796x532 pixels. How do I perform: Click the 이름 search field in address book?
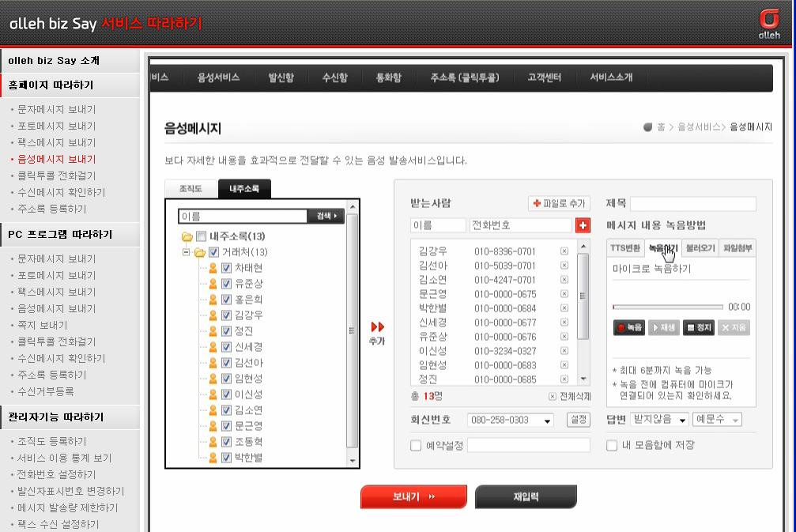click(x=243, y=217)
